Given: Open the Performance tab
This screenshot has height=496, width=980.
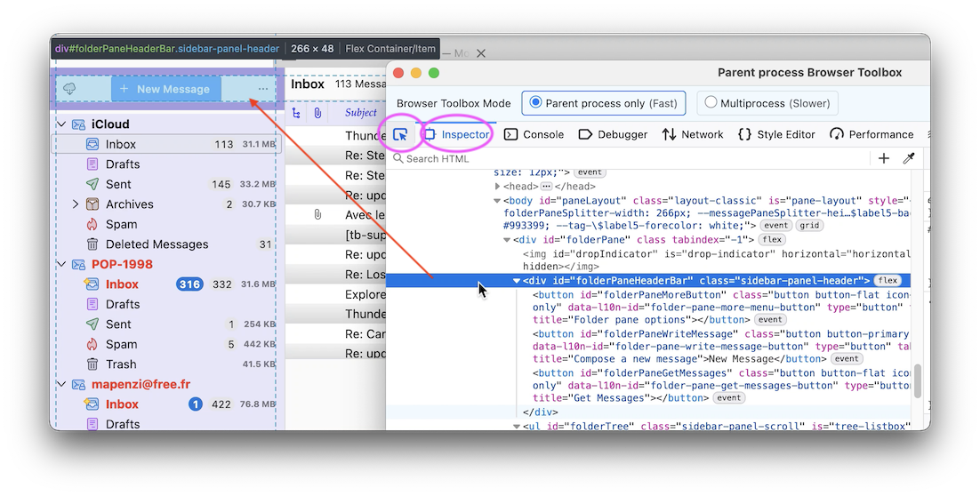Looking at the screenshot, I should click(872, 134).
